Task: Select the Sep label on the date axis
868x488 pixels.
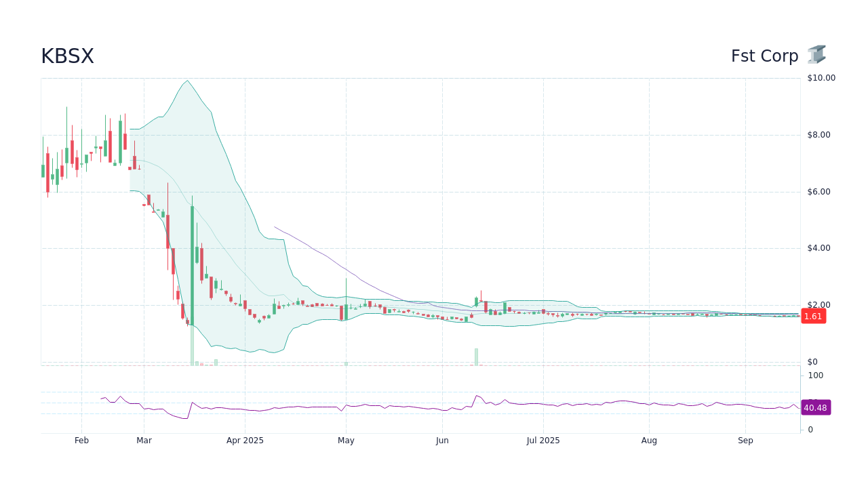Action: point(745,440)
